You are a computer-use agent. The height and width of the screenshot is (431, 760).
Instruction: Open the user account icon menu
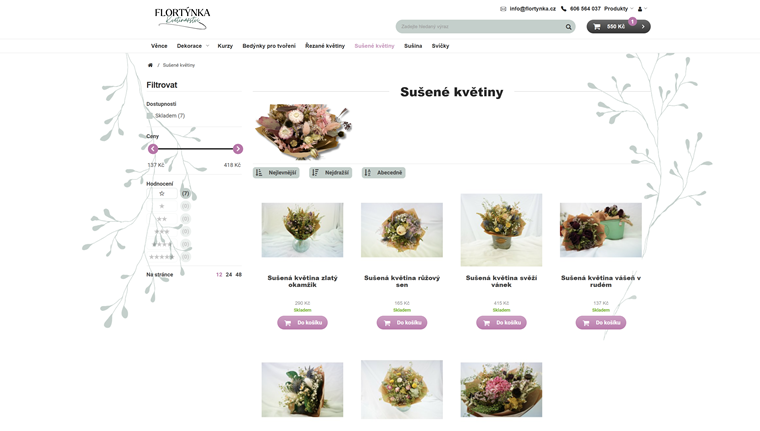coord(641,9)
